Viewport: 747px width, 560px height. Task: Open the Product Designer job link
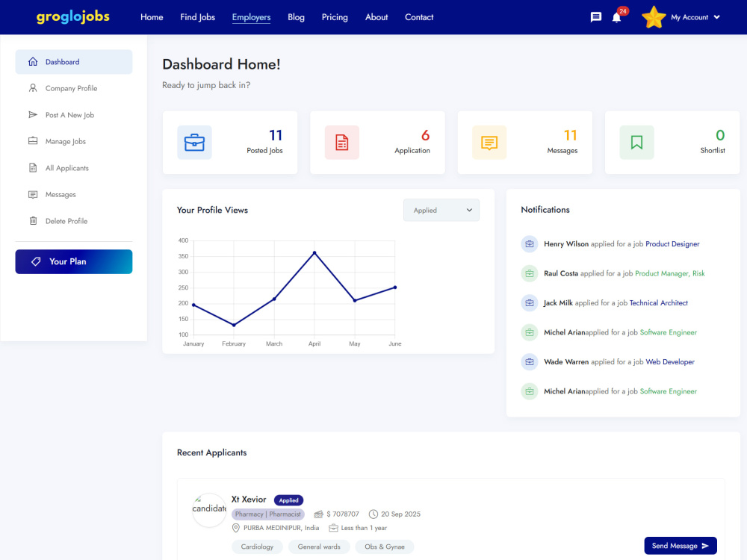672,244
